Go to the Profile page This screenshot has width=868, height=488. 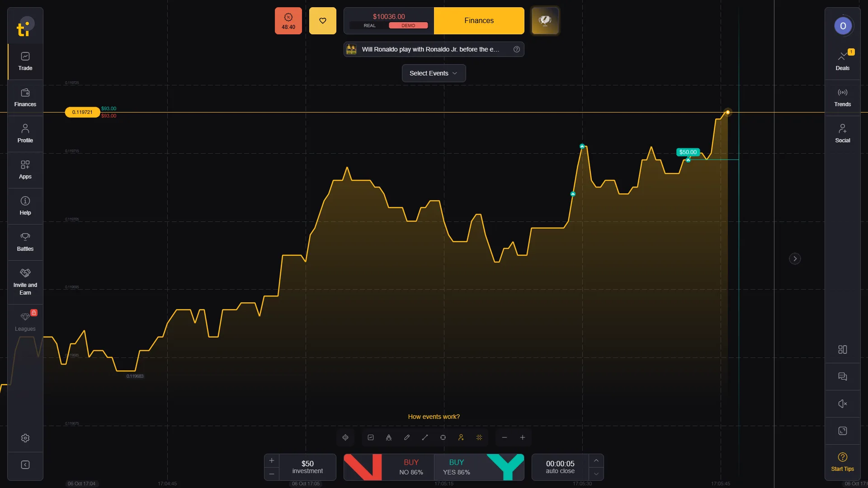25,134
